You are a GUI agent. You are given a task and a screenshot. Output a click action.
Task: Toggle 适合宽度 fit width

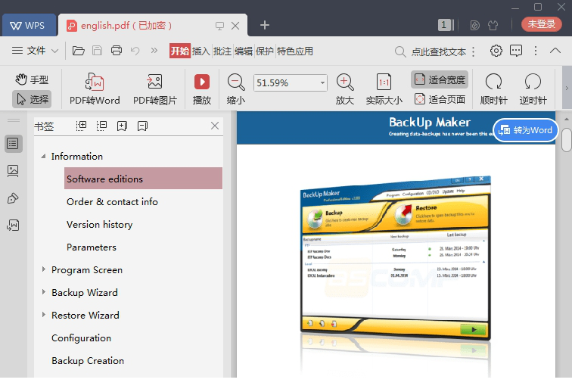click(x=440, y=79)
